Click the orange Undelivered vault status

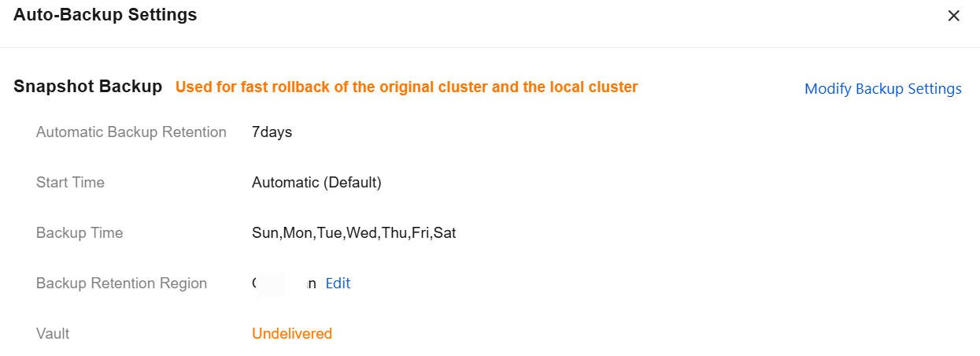tap(292, 334)
